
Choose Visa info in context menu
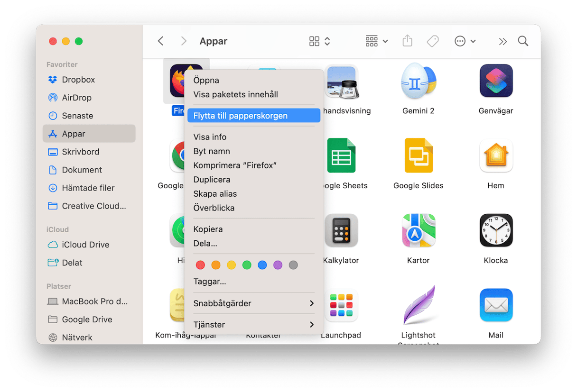point(254,137)
